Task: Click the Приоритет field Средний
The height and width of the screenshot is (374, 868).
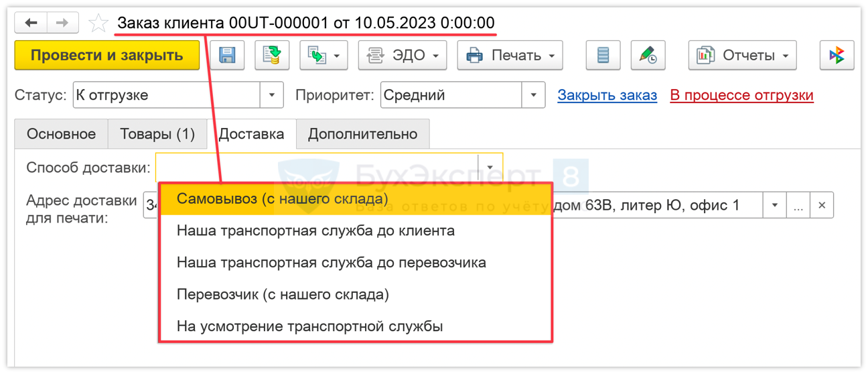Action: point(451,95)
